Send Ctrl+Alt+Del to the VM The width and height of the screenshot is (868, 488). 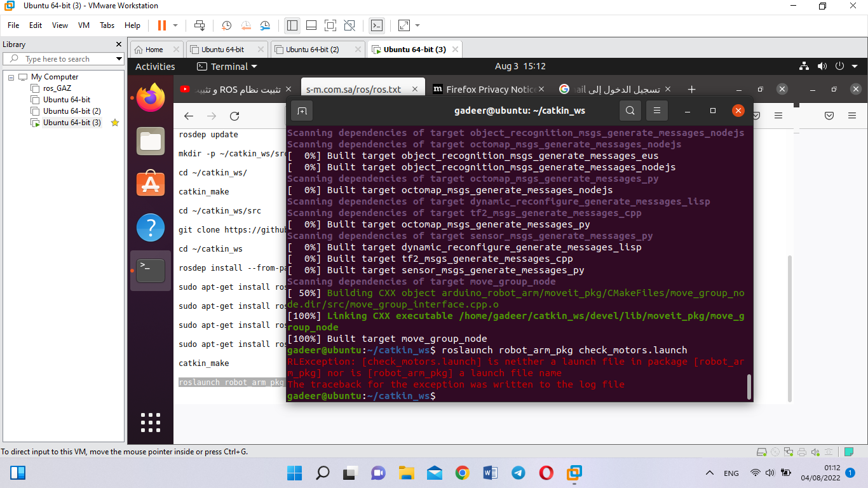200,25
